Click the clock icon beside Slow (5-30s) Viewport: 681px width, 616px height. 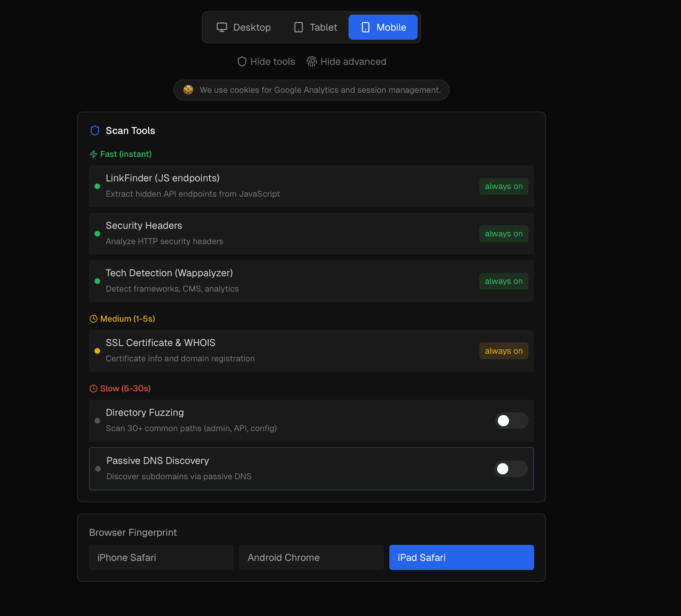(x=93, y=388)
